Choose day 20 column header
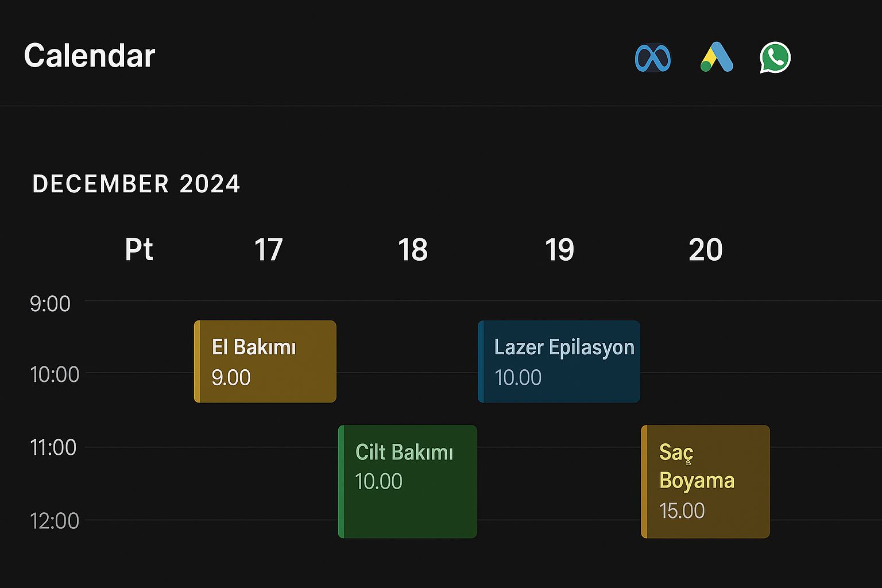 pyautogui.click(x=706, y=250)
